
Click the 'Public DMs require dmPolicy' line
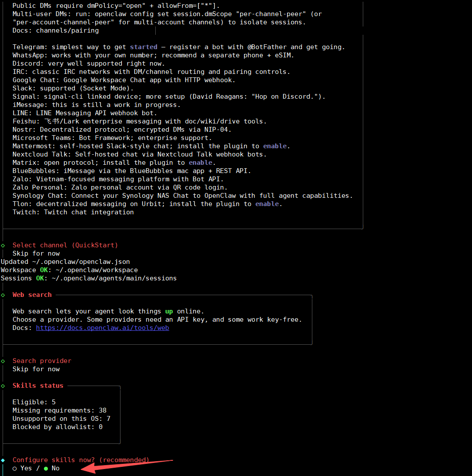[116, 6]
